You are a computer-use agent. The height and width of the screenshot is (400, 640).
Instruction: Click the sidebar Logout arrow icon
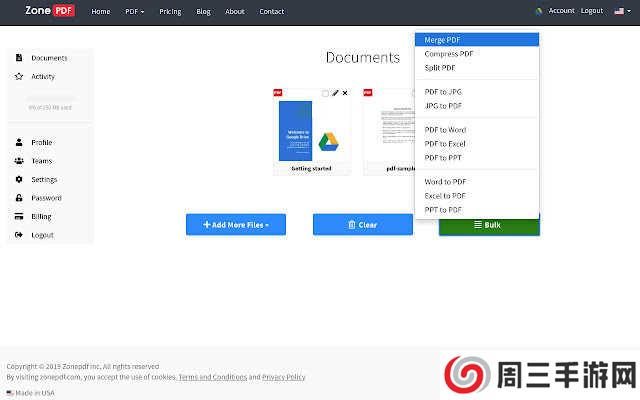tap(19, 235)
